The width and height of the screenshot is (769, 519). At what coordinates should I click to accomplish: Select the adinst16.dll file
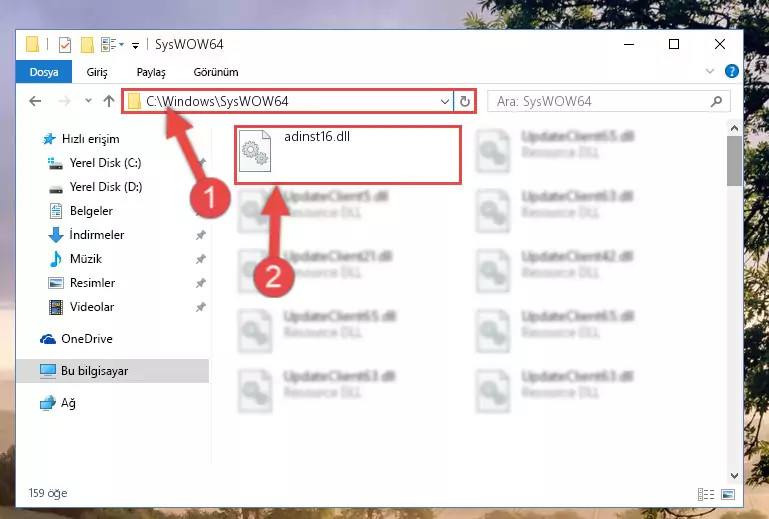coord(348,155)
